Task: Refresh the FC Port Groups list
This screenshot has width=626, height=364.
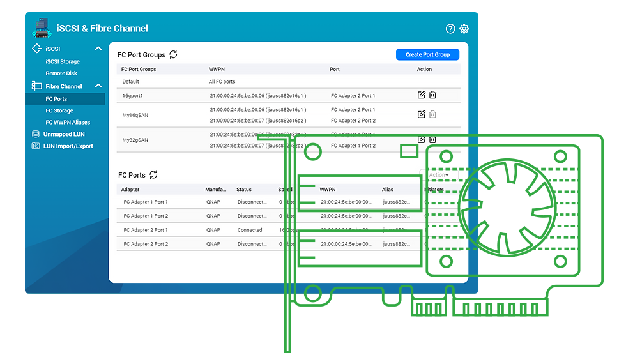Action: click(x=174, y=55)
